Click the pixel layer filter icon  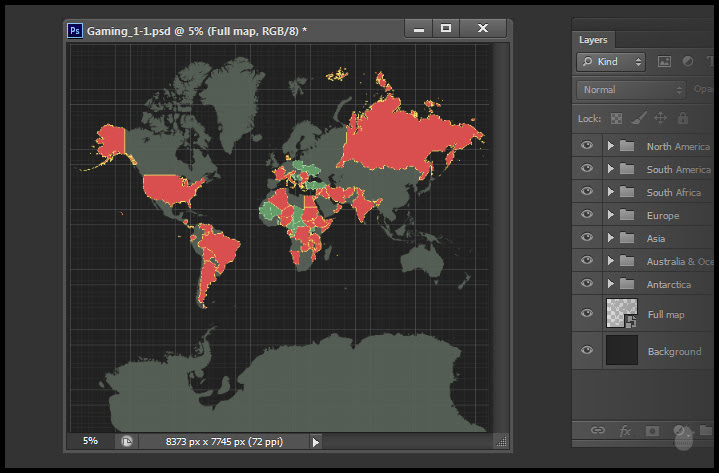click(664, 62)
